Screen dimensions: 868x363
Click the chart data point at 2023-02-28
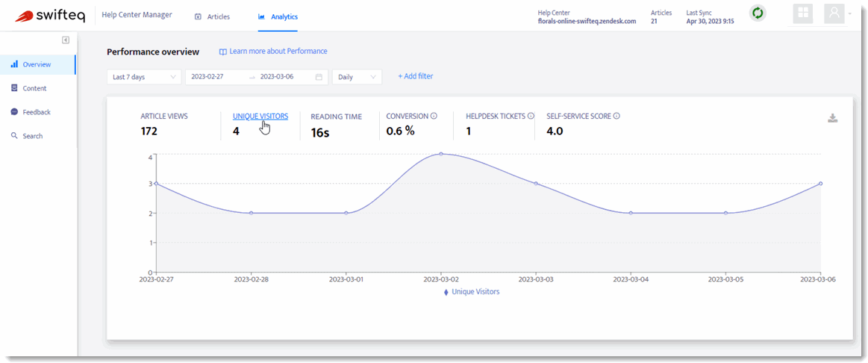click(252, 213)
